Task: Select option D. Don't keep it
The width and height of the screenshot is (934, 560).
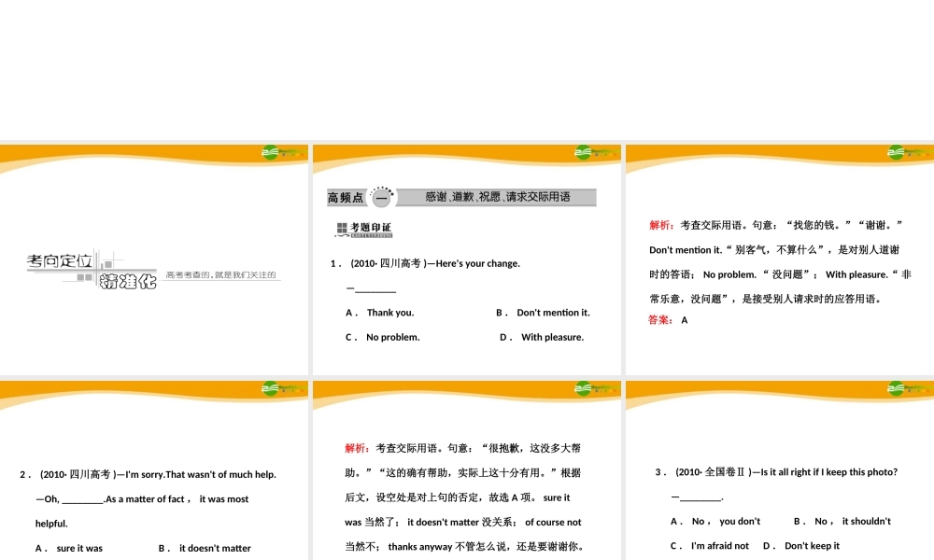Action: tap(801, 546)
